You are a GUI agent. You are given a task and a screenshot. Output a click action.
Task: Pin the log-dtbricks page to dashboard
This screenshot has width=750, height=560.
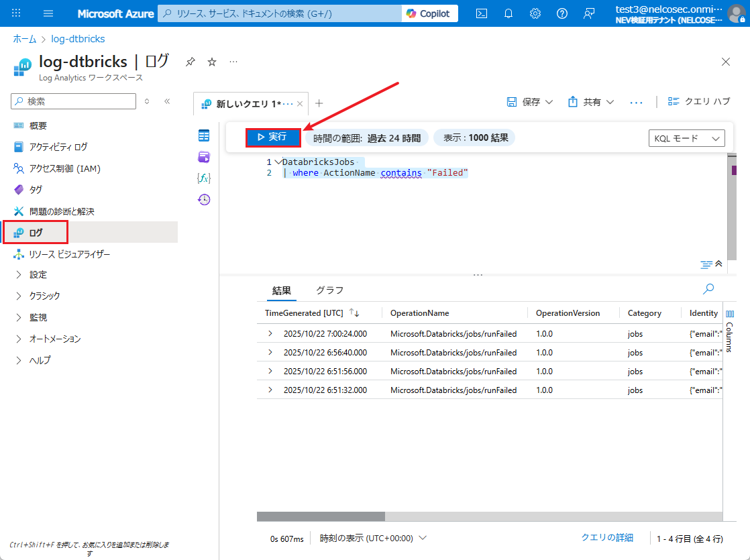[191, 62]
